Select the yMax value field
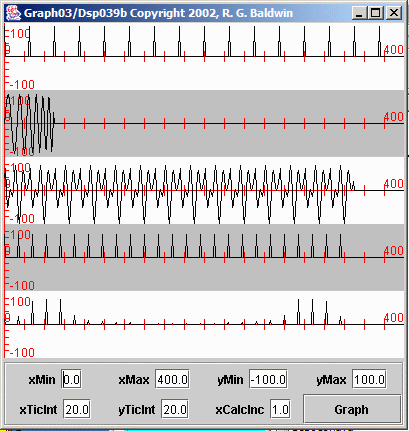The width and height of the screenshot is (409, 431). click(369, 379)
